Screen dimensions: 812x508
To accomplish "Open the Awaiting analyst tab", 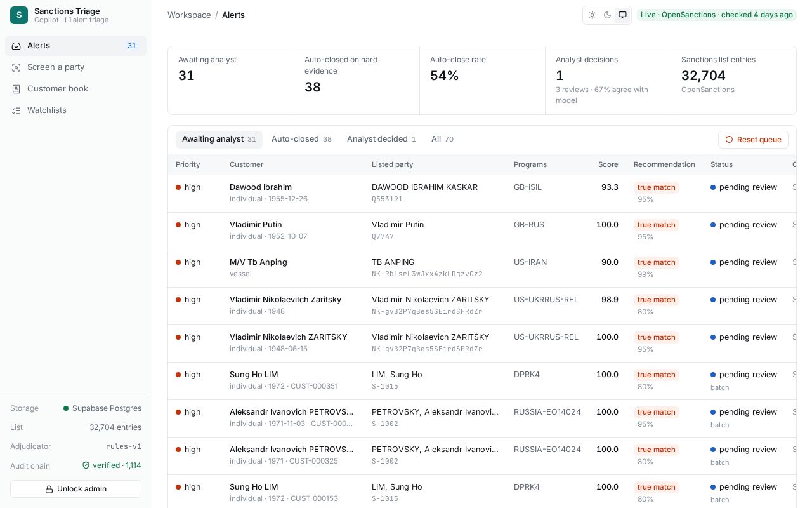I will point(219,140).
